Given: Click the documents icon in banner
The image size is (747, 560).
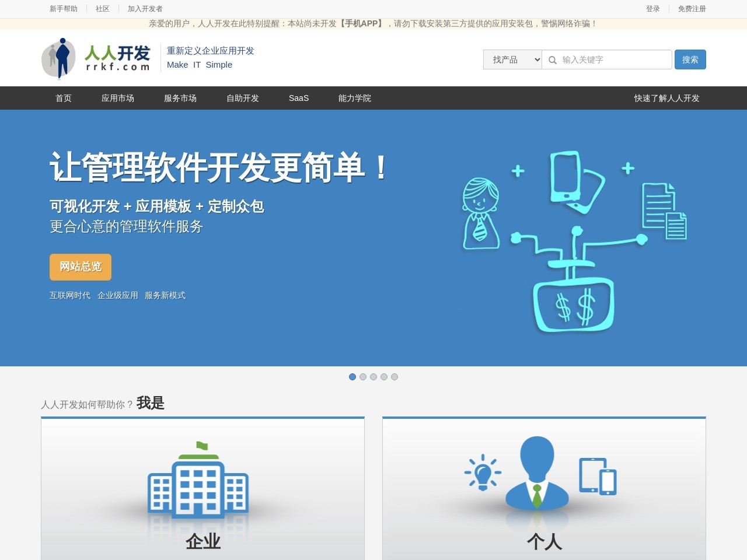Looking at the screenshot, I should tap(664, 211).
